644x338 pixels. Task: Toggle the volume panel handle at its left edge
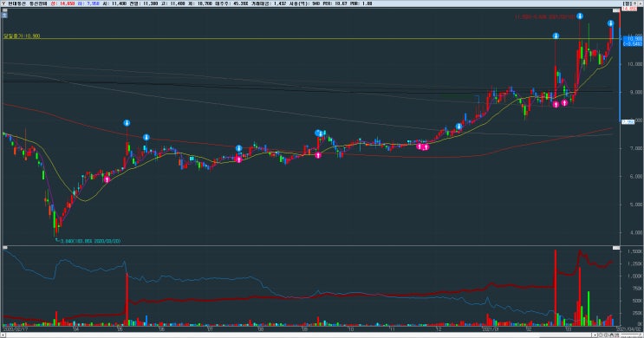point(5,248)
